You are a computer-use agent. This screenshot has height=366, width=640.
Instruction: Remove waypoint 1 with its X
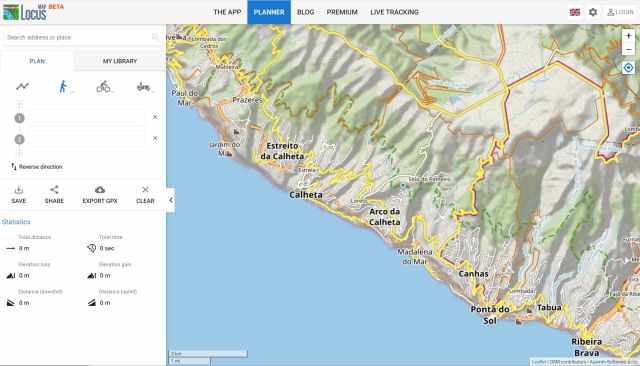point(155,117)
